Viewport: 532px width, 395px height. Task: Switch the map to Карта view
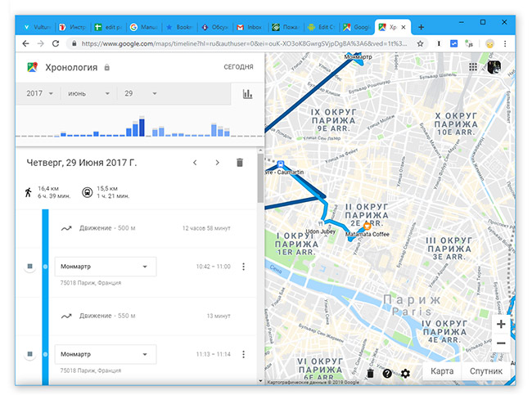click(442, 371)
